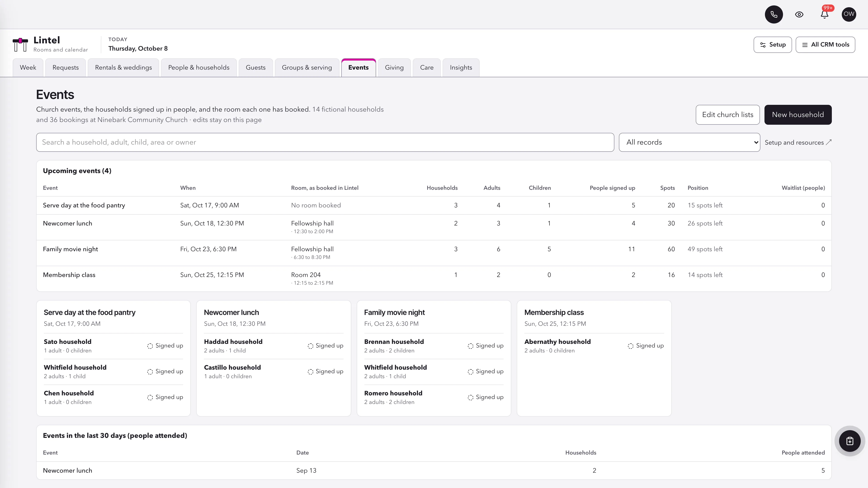Click the phone call icon
Screen dimensions: 868x488
coord(774,14)
